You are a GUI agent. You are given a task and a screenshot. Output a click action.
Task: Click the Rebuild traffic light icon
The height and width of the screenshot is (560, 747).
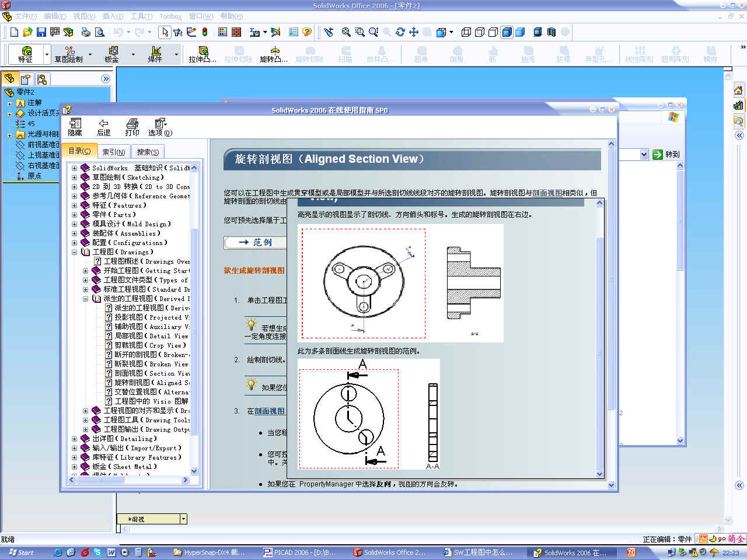[205, 32]
